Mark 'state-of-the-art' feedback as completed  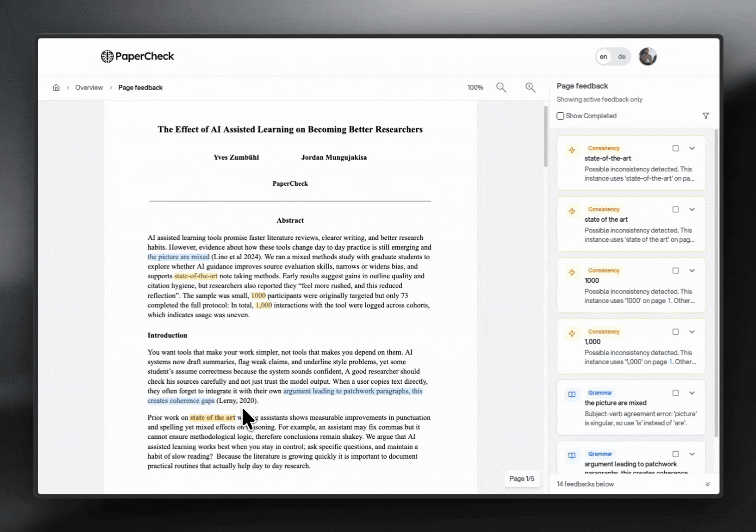[x=676, y=148]
